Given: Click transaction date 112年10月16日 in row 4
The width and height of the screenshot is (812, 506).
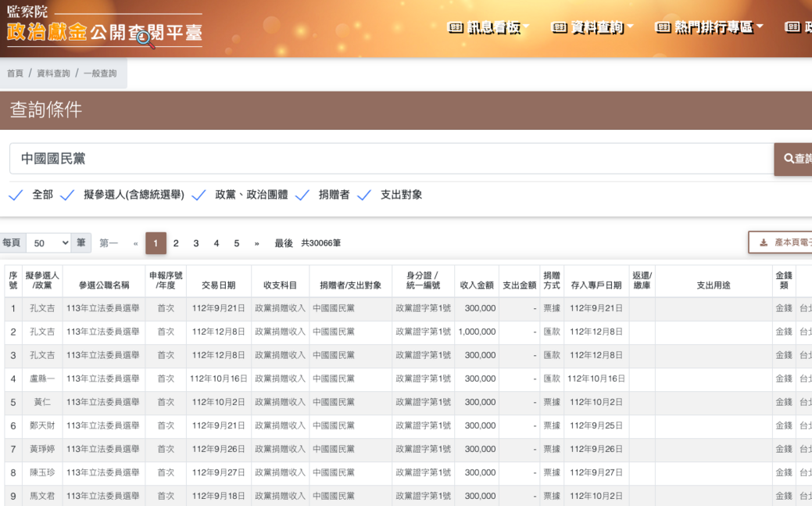Looking at the screenshot, I should [219, 379].
